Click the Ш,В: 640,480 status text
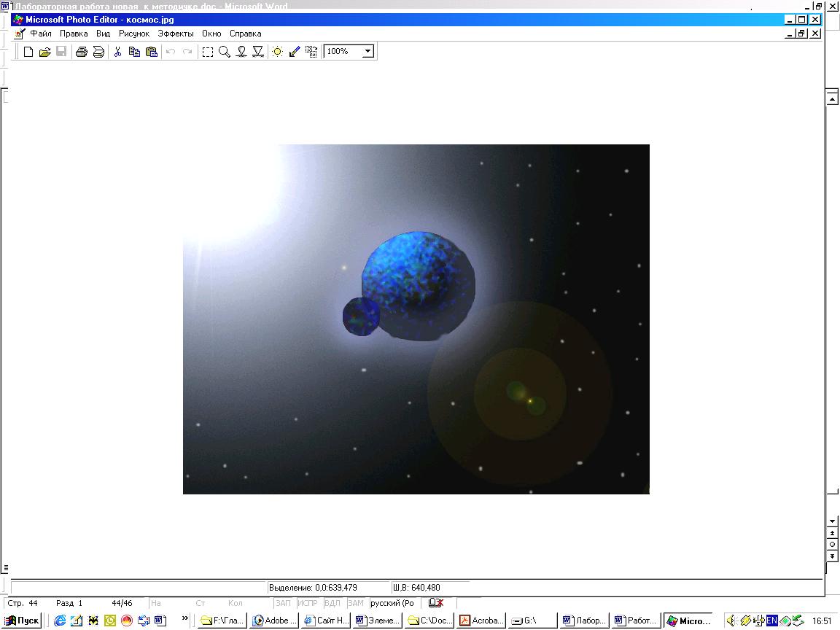Screen dimensions: 840x630 point(416,587)
